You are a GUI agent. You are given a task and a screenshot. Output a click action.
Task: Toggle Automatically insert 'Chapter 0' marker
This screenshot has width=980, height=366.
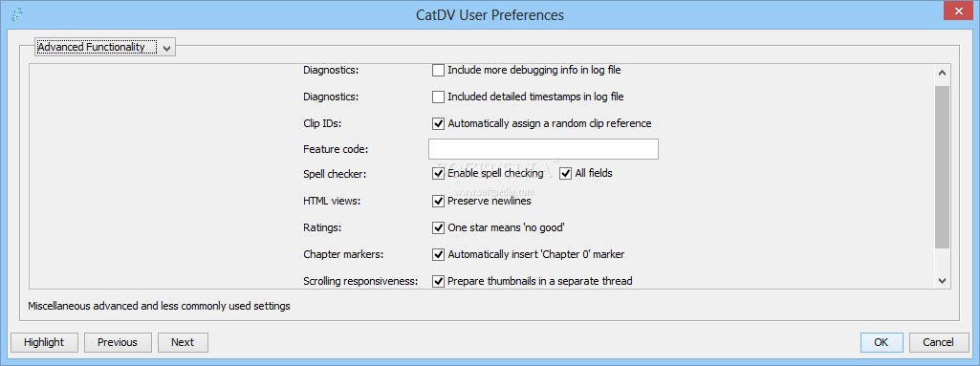point(438,254)
